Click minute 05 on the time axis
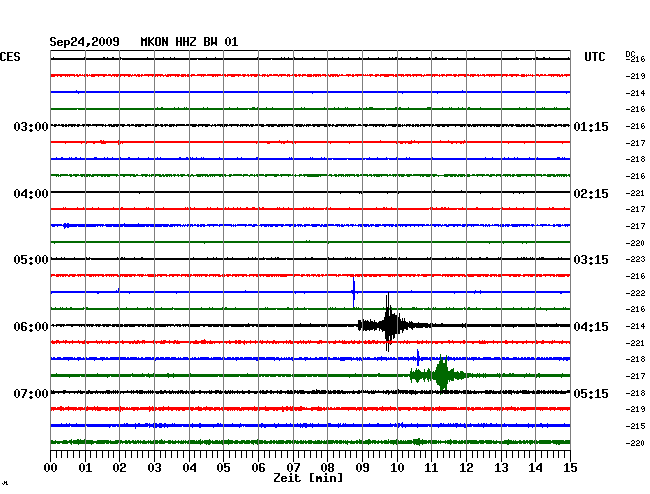The width and height of the screenshot is (650, 494). click(x=223, y=467)
